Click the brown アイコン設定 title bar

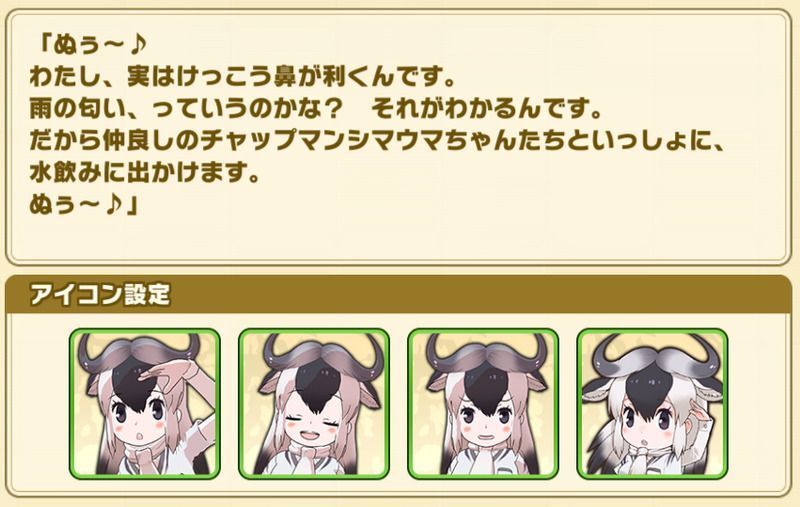(x=399, y=294)
